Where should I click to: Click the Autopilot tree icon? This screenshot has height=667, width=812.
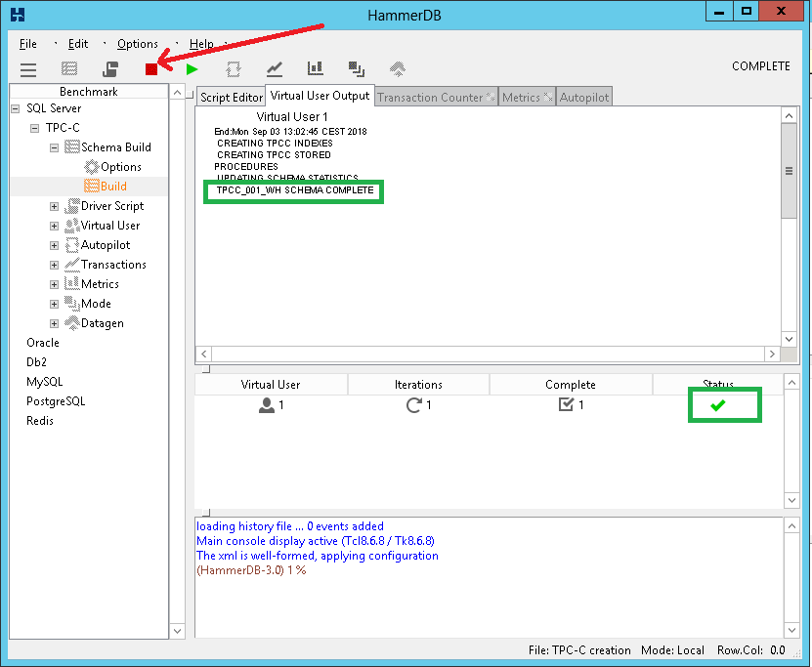[72, 245]
